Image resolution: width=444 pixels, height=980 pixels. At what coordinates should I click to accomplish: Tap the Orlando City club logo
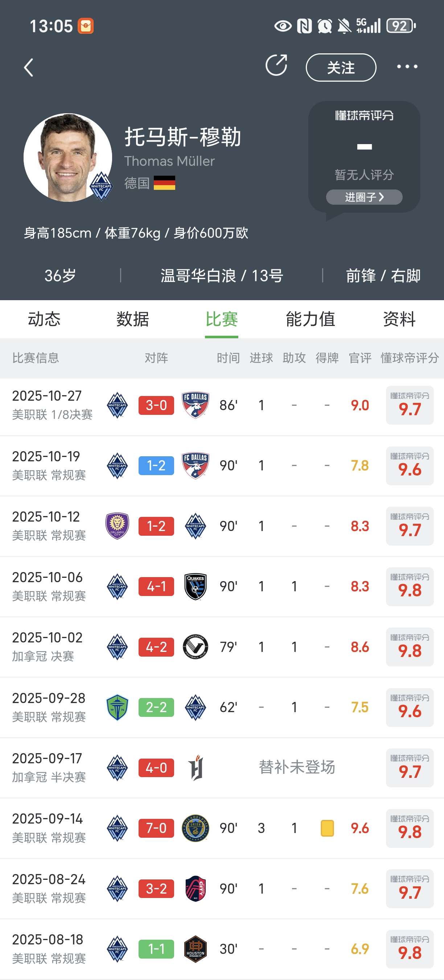click(117, 526)
